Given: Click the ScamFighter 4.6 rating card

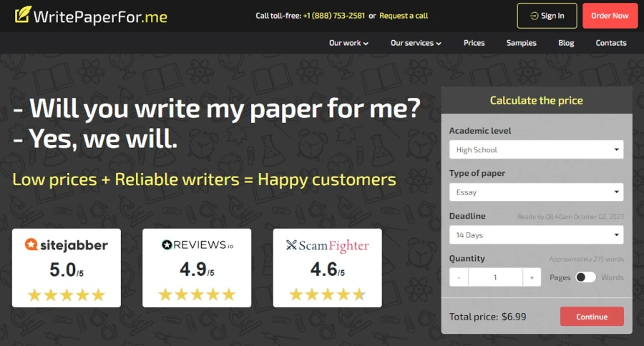Looking at the screenshot, I should click(x=327, y=268).
